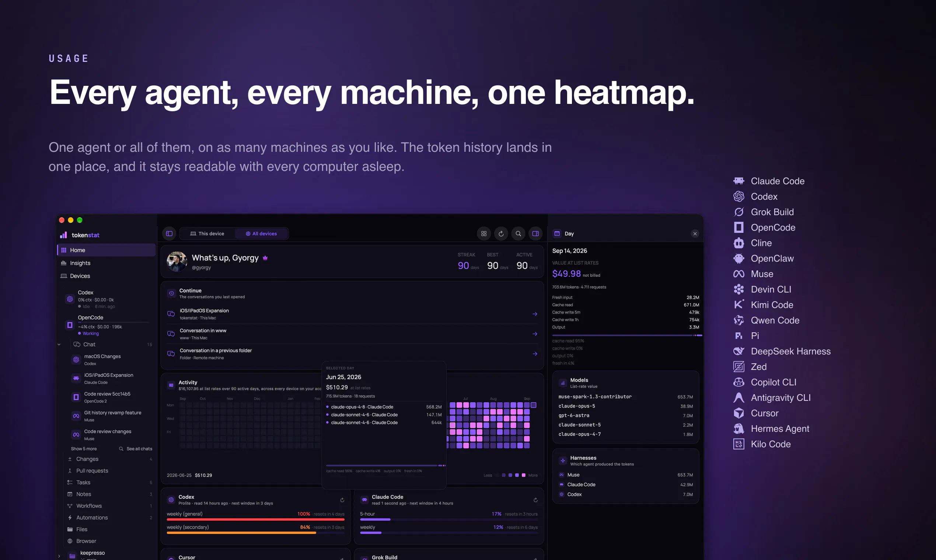Open the Code review 5cc14b5 chat
Screen dimensions: 936x560
(x=111, y=398)
